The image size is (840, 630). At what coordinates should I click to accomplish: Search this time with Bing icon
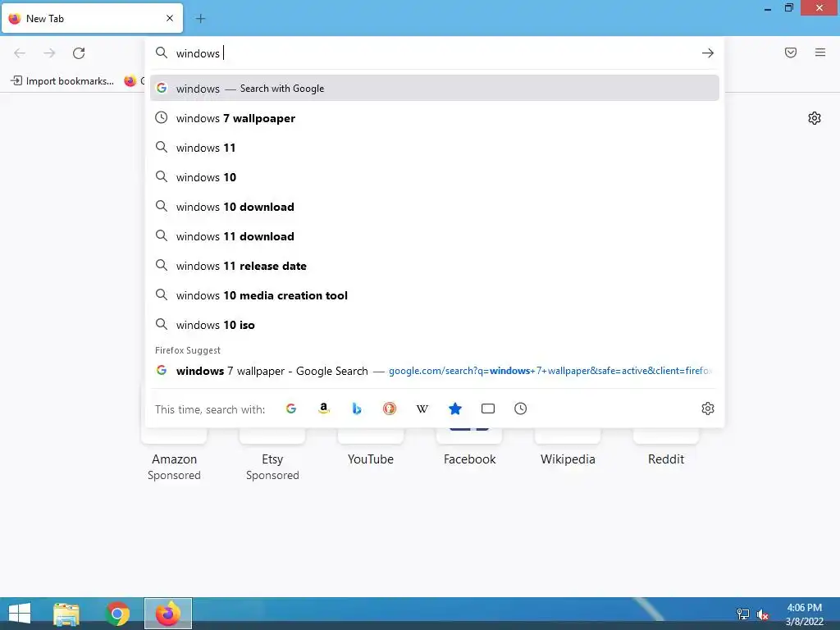[357, 409]
